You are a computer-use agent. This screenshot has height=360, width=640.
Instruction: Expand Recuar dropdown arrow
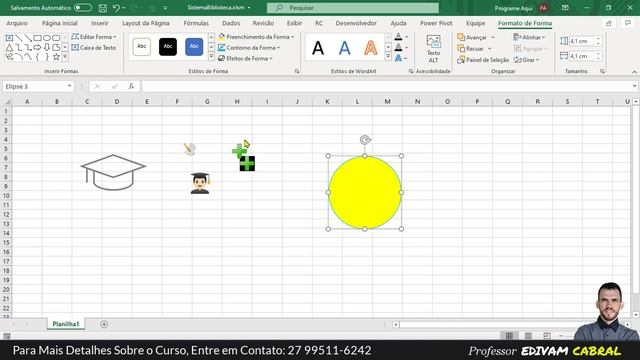point(490,49)
